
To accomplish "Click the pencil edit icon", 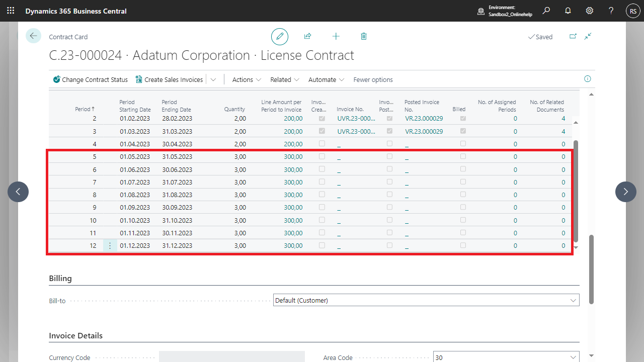I will [280, 37].
